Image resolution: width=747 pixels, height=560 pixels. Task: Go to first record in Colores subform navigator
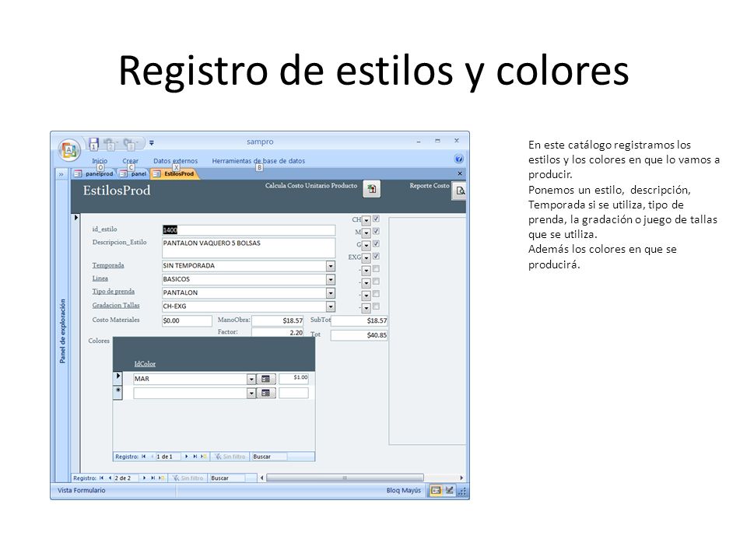tap(143, 457)
